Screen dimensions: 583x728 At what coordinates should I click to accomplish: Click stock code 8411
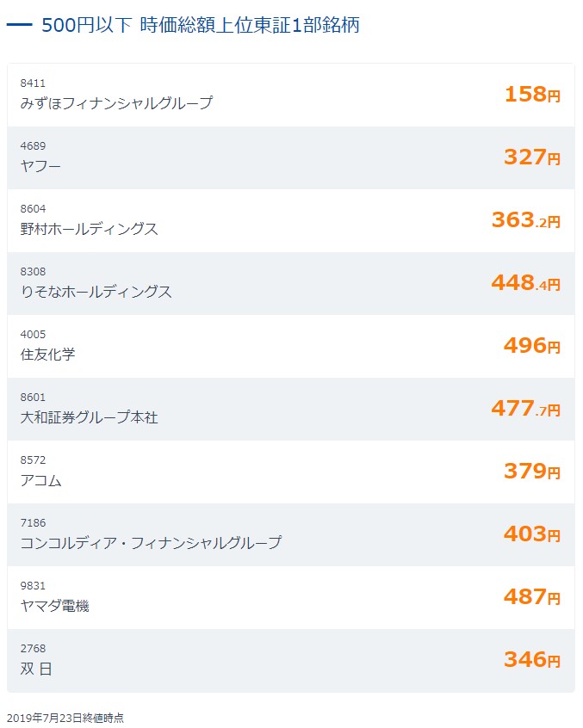point(33,83)
